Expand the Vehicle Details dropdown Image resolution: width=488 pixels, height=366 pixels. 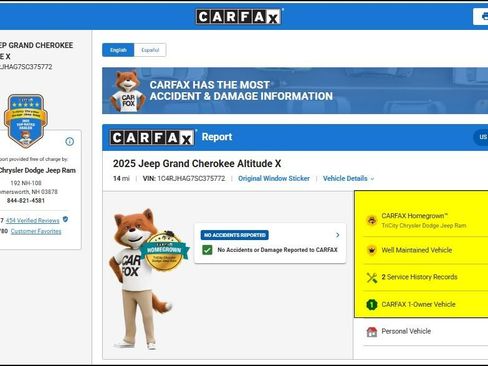pyautogui.click(x=348, y=179)
